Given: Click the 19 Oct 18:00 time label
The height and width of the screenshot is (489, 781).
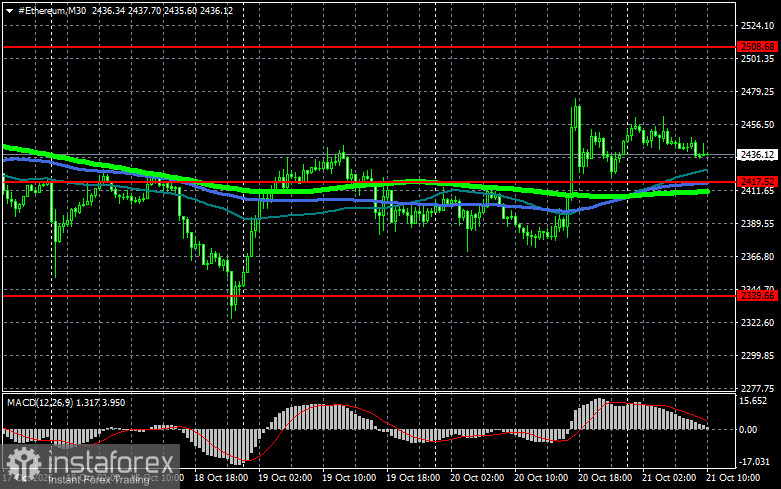Looking at the screenshot, I should click(413, 478).
